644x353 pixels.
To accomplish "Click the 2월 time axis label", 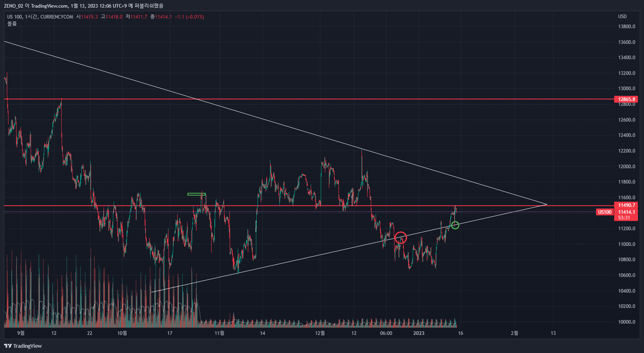I will tap(515, 333).
